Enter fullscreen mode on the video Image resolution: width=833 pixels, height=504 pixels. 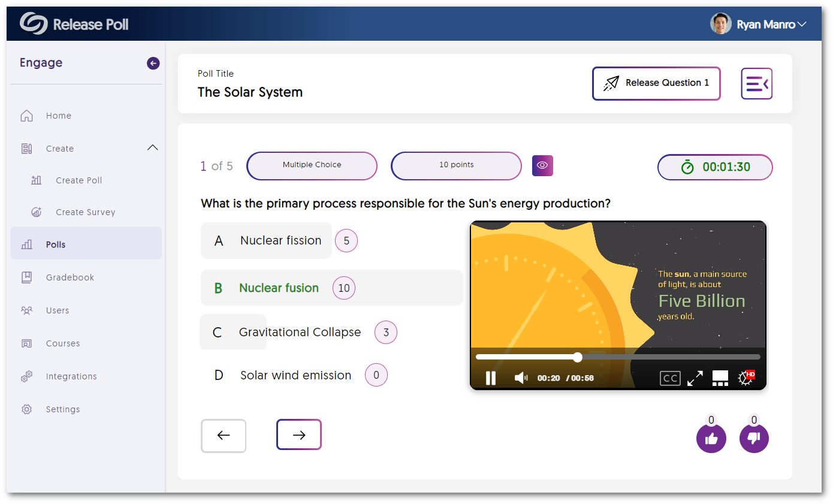point(695,378)
